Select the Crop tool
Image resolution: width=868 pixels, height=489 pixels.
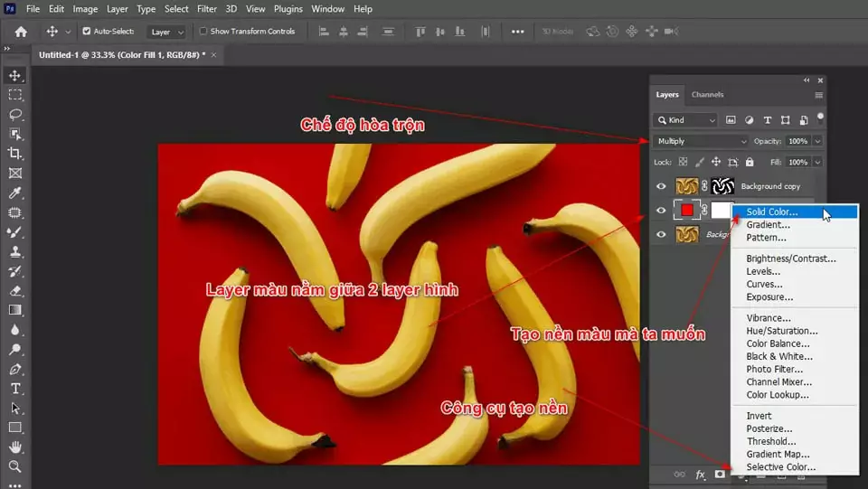[15, 154]
